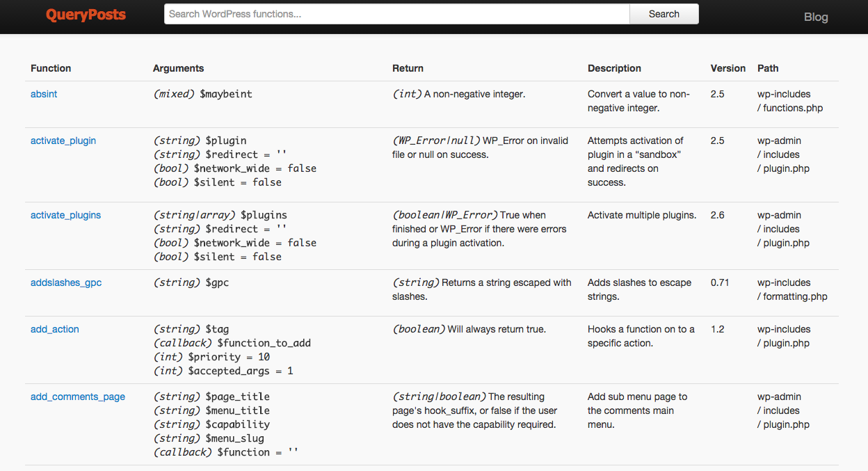Sort by the Version column header

tap(728, 68)
